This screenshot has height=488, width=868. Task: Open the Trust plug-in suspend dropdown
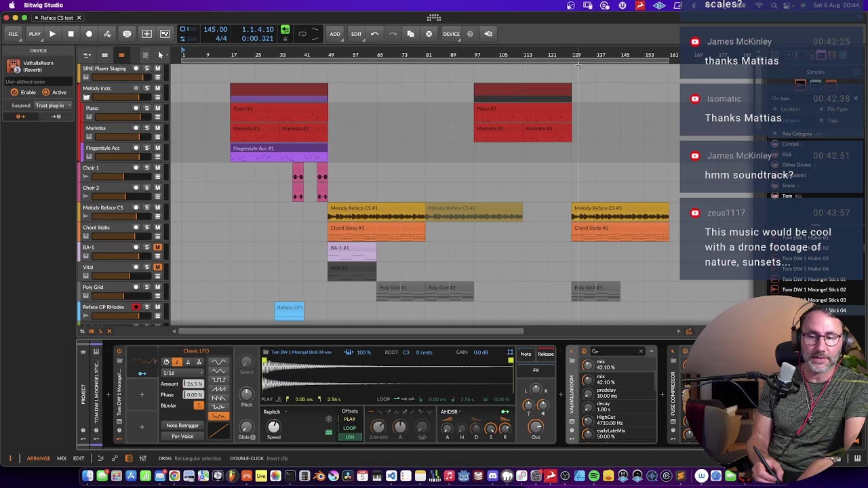[x=52, y=106]
